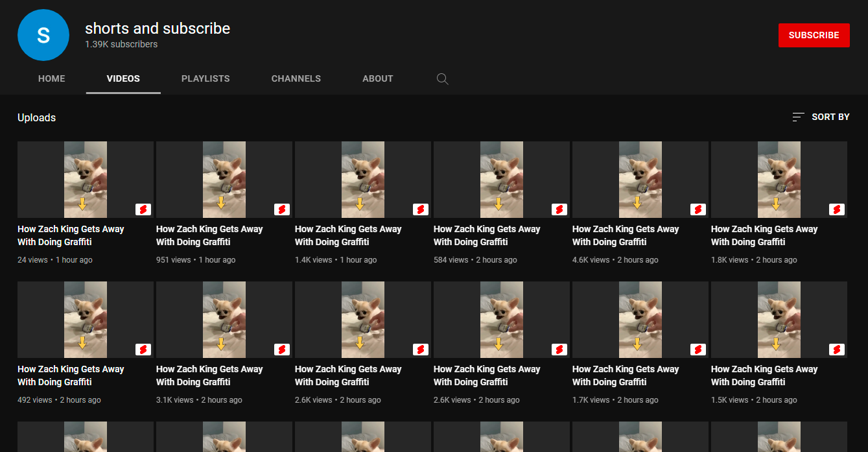Viewport: 868px width, 452px height.
Task: Play the dog thumbnail for the 1.5K views video
Action: (x=779, y=320)
